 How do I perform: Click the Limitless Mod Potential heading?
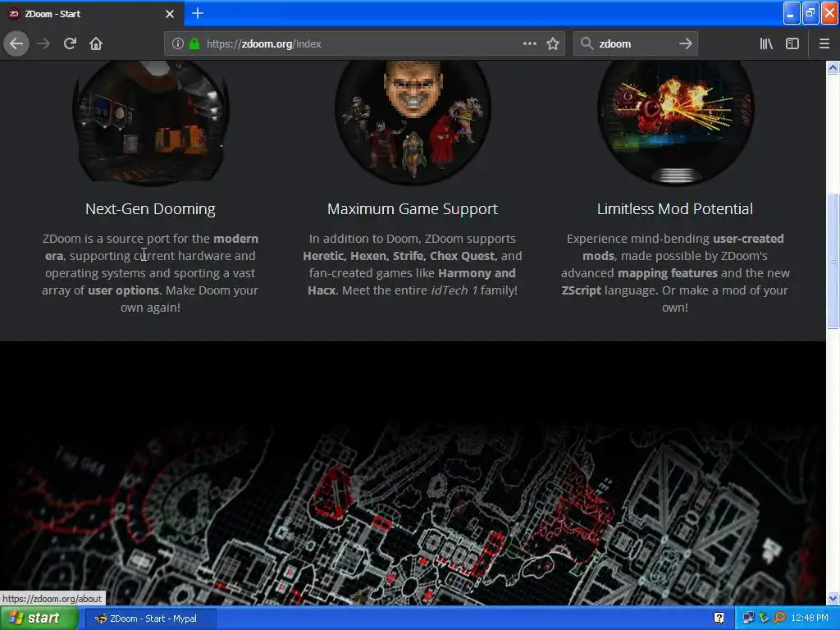675,209
